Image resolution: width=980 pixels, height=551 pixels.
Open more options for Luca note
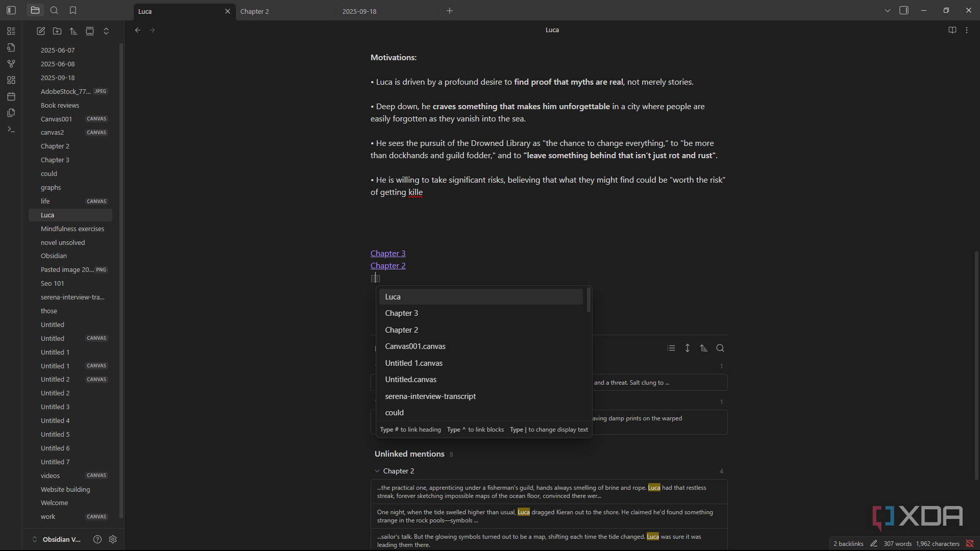pyautogui.click(x=967, y=30)
